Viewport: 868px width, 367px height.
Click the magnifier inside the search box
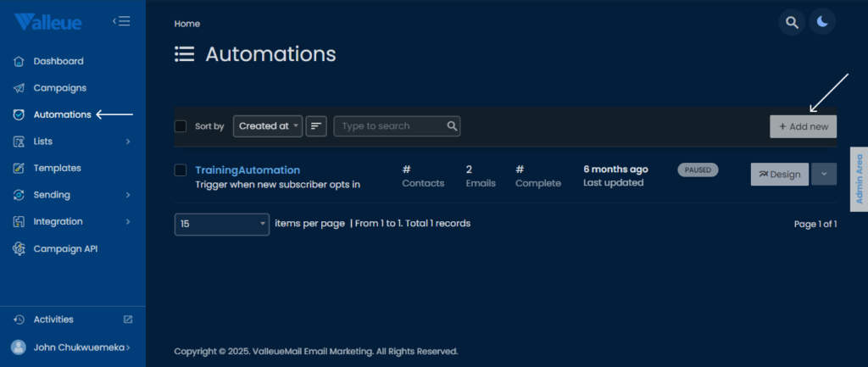(453, 126)
